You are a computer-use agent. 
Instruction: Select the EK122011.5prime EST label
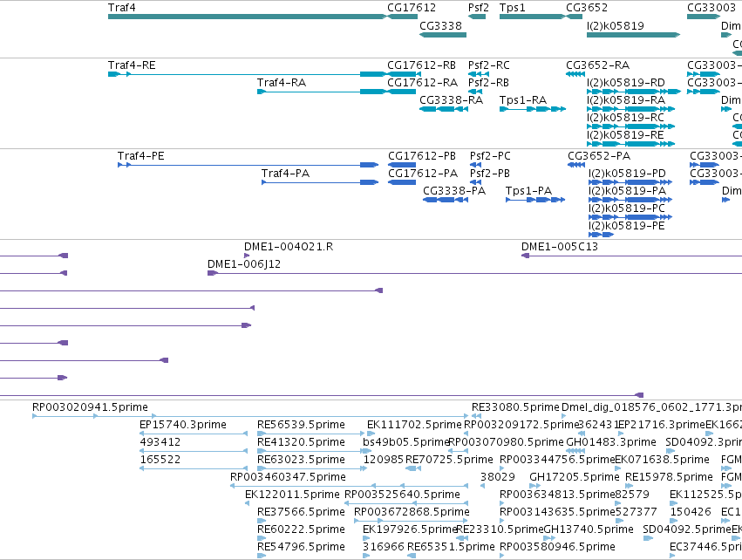(x=292, y=495)
